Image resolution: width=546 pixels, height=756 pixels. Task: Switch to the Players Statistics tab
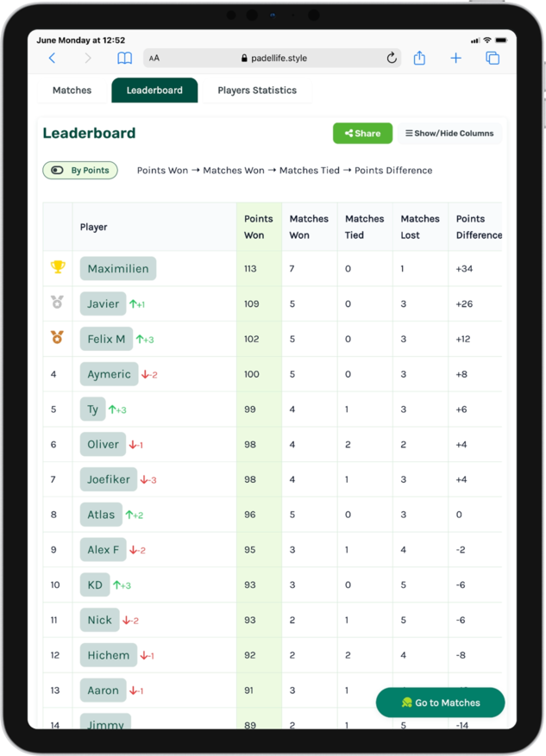pos(257,91)
